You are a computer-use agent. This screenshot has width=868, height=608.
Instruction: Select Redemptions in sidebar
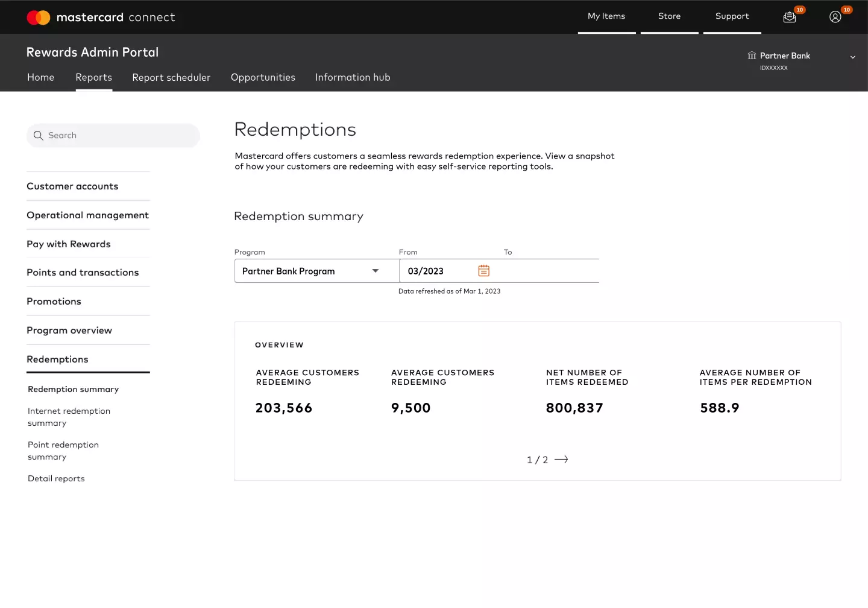point(57,359)
